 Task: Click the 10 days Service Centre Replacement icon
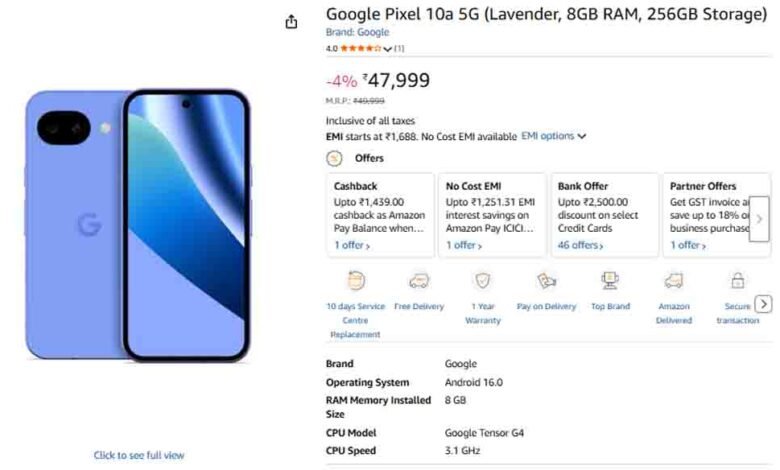[x=355, y=281]
